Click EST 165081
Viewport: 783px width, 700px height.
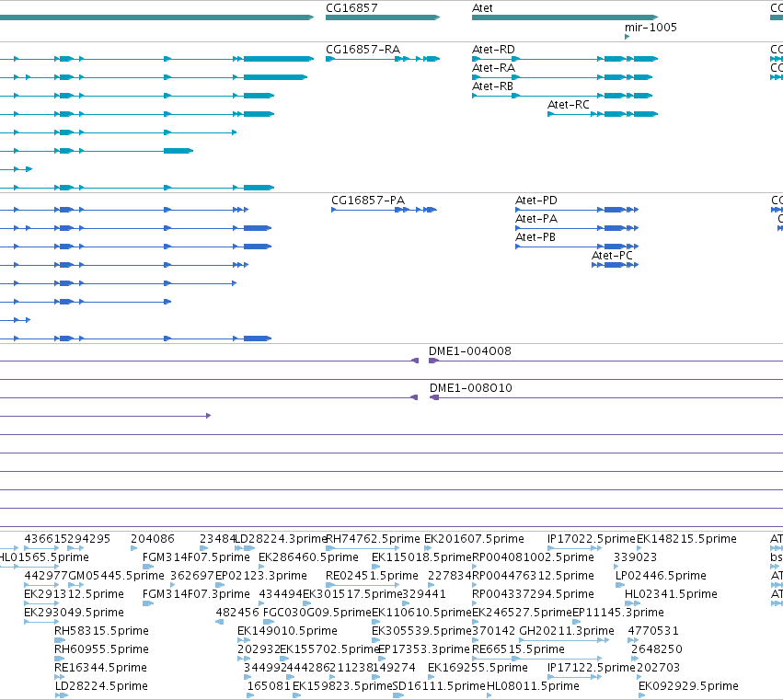pos(269,686)
